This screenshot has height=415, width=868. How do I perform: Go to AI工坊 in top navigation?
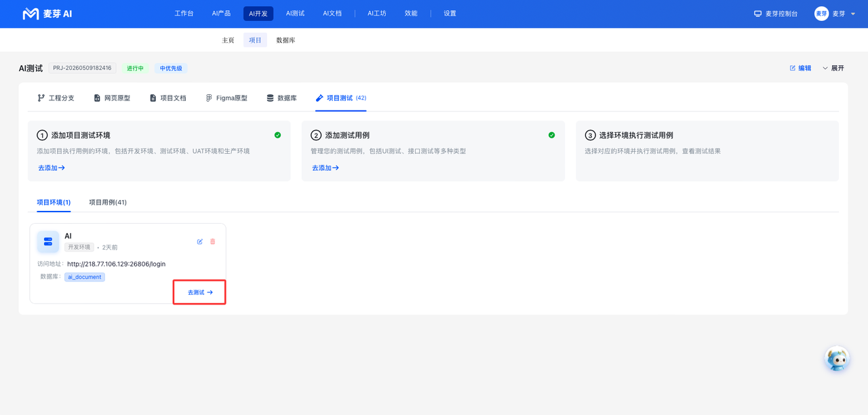coord(377,14)
